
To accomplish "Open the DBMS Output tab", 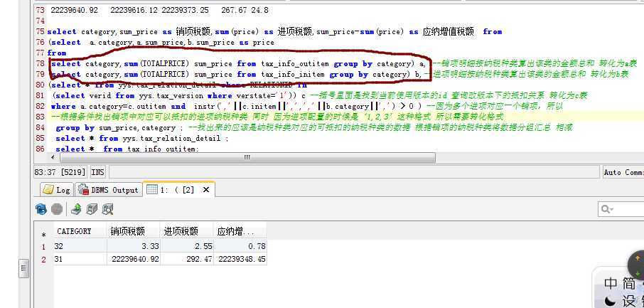I will 108,190.
